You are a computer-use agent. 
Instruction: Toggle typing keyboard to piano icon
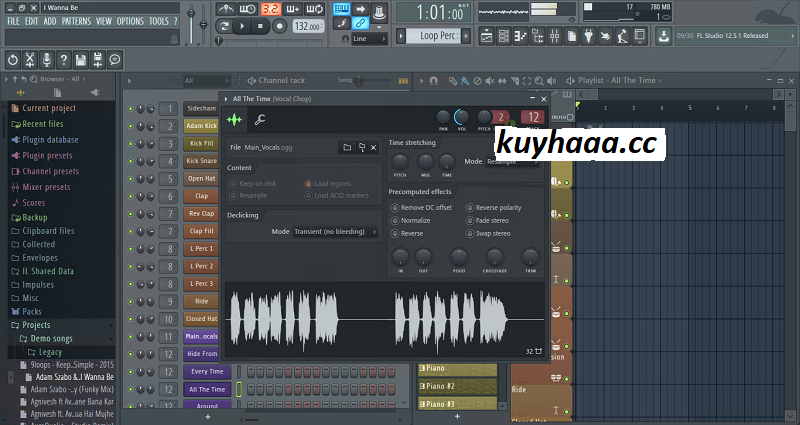tap(341, 9)
